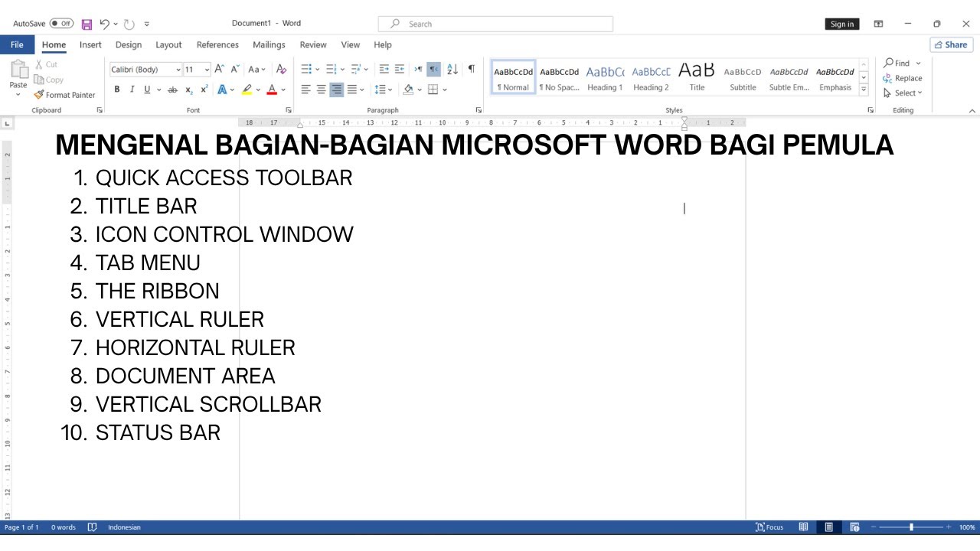Apply superscript formatting
The image size is (980, 551).
203,90
